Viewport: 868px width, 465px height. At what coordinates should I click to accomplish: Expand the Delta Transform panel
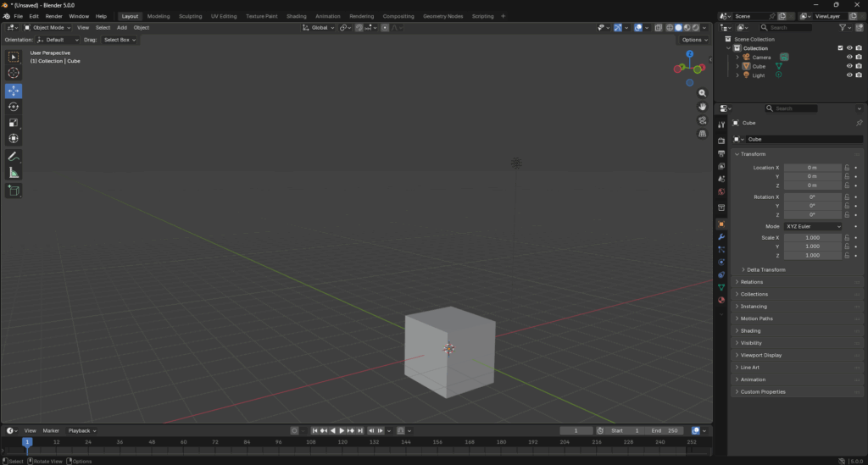click(765, 269)
